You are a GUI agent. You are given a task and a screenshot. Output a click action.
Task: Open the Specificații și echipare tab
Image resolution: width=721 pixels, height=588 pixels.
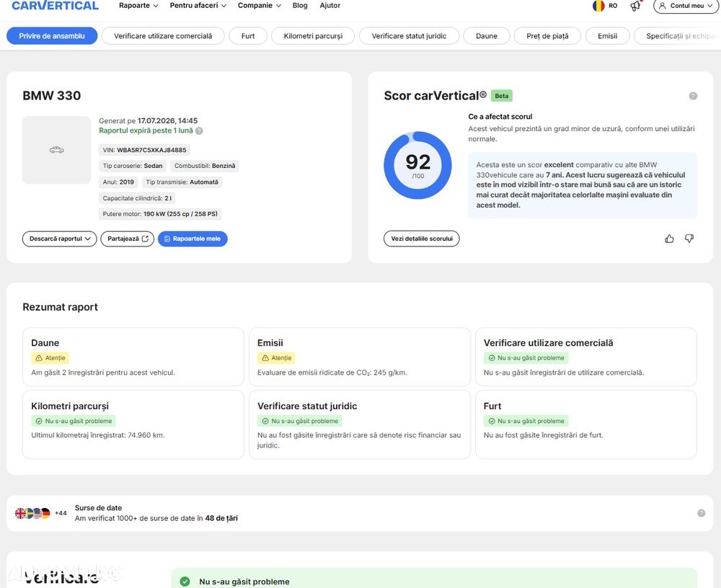[x=677, y=36]
